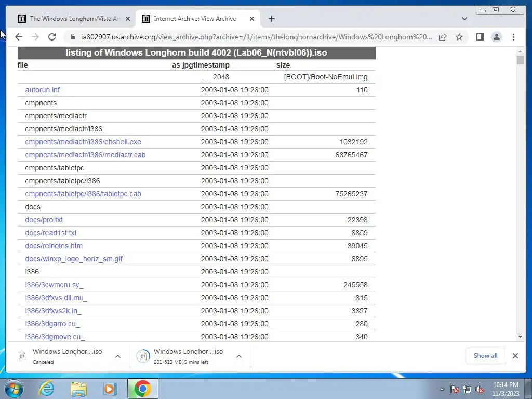Open the taskbar clock and date

pos(506,389)
